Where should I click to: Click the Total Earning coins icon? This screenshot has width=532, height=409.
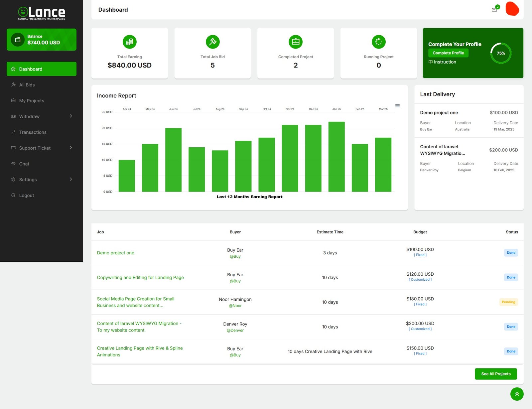[x=130, y=42]
